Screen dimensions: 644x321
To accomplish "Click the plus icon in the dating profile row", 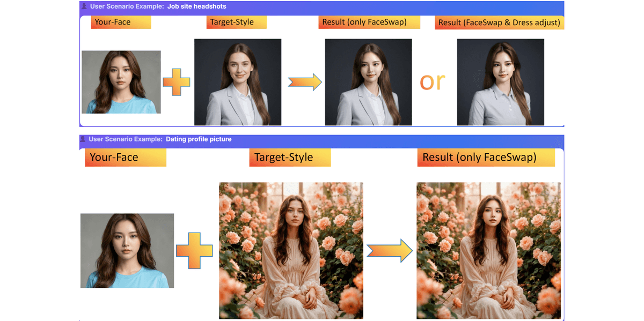I will click(x=194, y=250).
